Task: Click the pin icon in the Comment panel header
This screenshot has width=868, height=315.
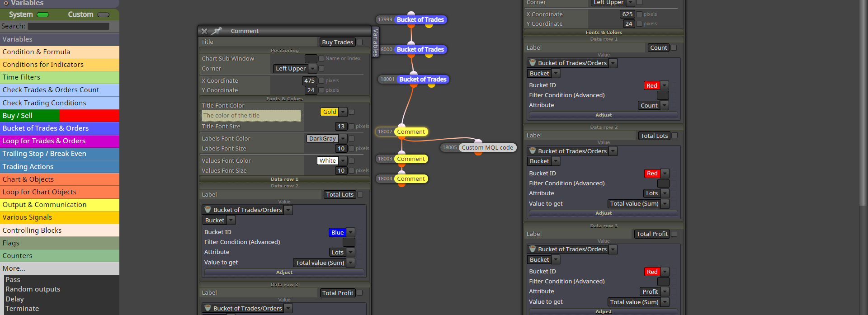Action: pyautogui.click(x=217, y=31)
